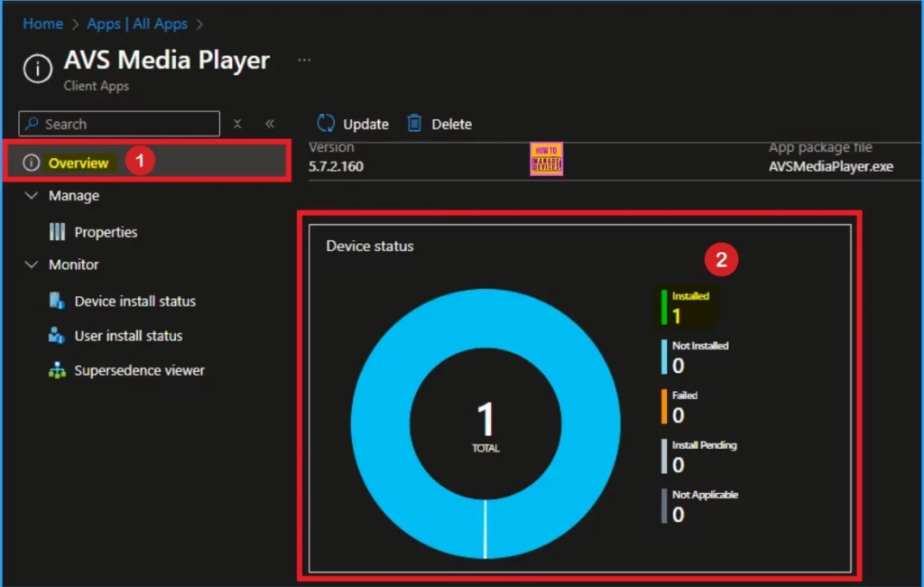Focus the Search input field
Screen dimensions: 924x587
pyautogui.click(x=119, y=124)
